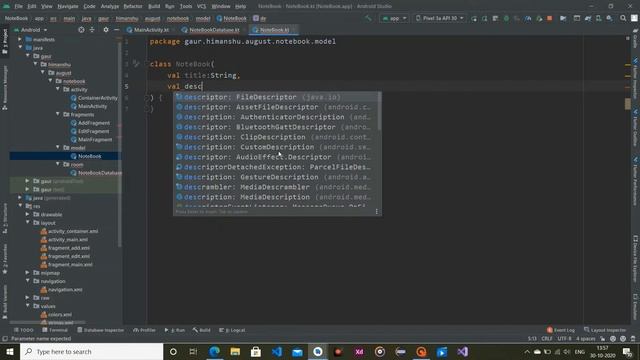
Task: Open the Pixel 3a API 30 device dropdown
Action: click(440, 18)
